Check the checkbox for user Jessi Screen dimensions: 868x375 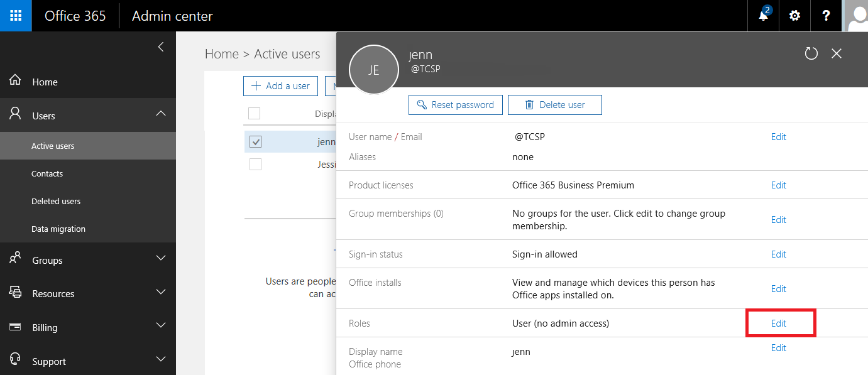click(x=255, y=165)
